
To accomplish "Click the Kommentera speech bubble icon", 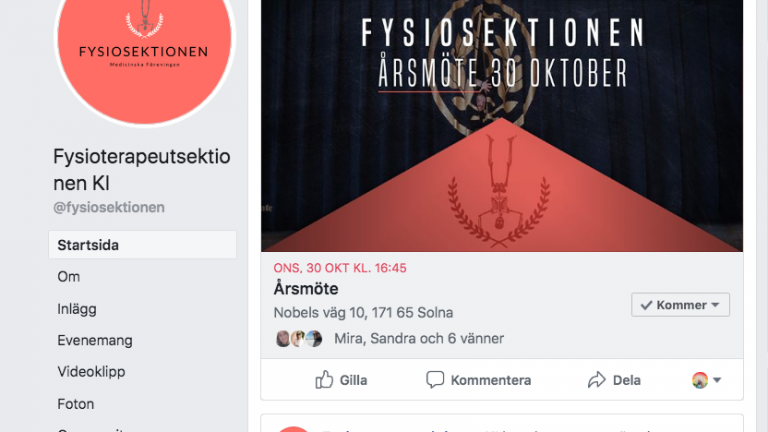I will 434,380.
